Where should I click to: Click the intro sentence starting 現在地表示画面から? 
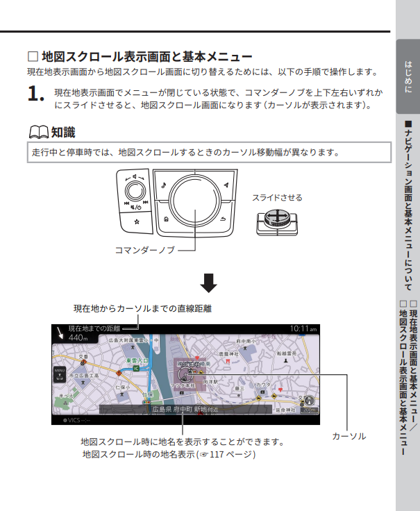202,72
